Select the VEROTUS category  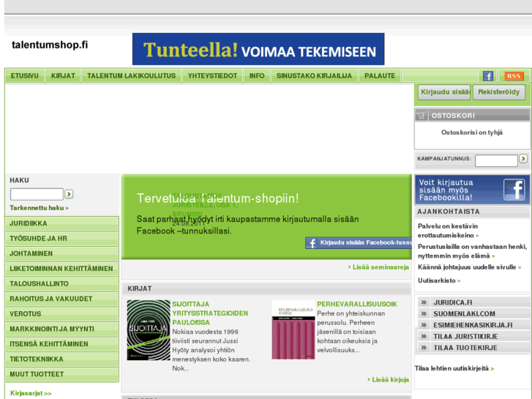pos(62,314)
